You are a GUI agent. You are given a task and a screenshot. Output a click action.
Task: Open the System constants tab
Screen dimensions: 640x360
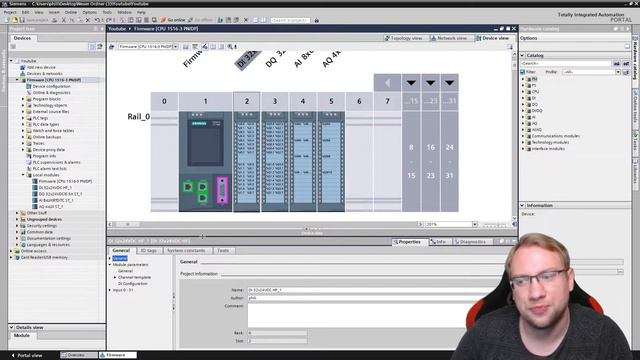pyautogui.click(x=186, y=250)
